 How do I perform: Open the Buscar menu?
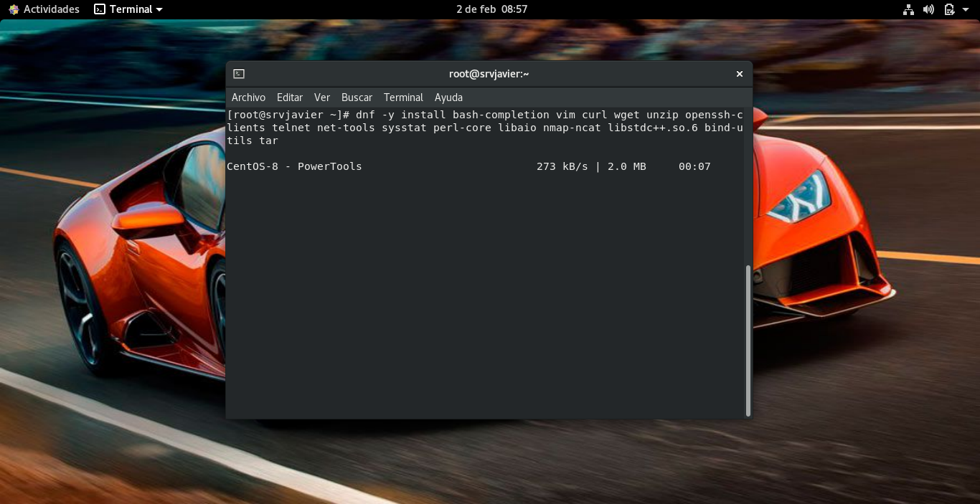[357, 98]
